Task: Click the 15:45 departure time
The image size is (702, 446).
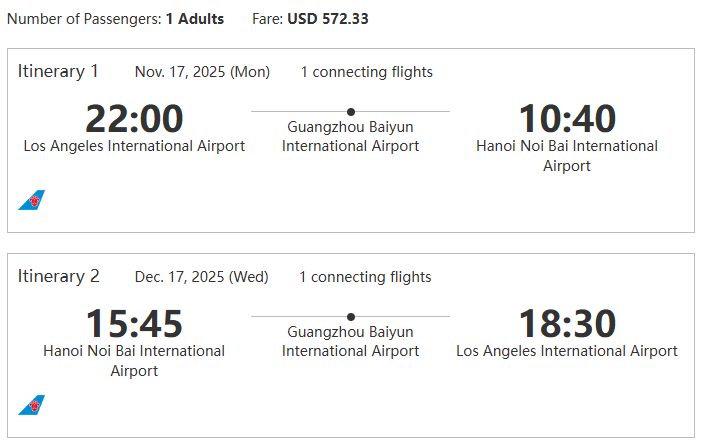Action: (x=134, y=324)
